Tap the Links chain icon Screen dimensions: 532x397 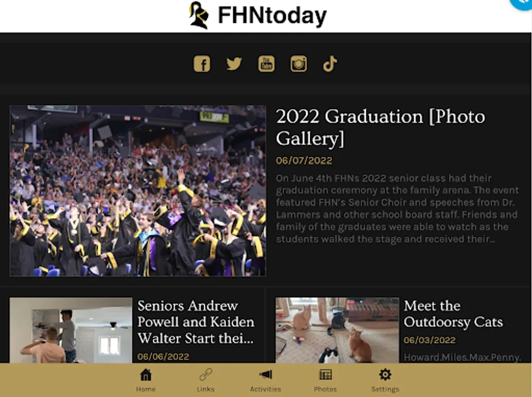(206, 375)
